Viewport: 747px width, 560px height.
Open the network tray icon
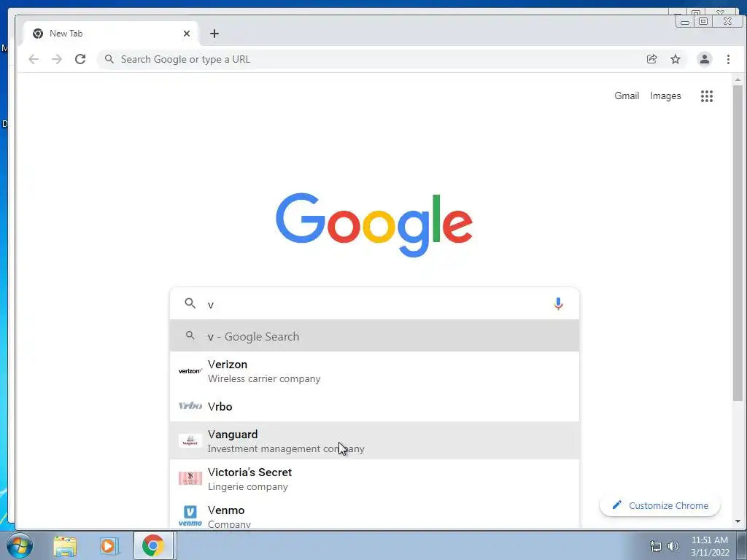(x=656, y=546)
